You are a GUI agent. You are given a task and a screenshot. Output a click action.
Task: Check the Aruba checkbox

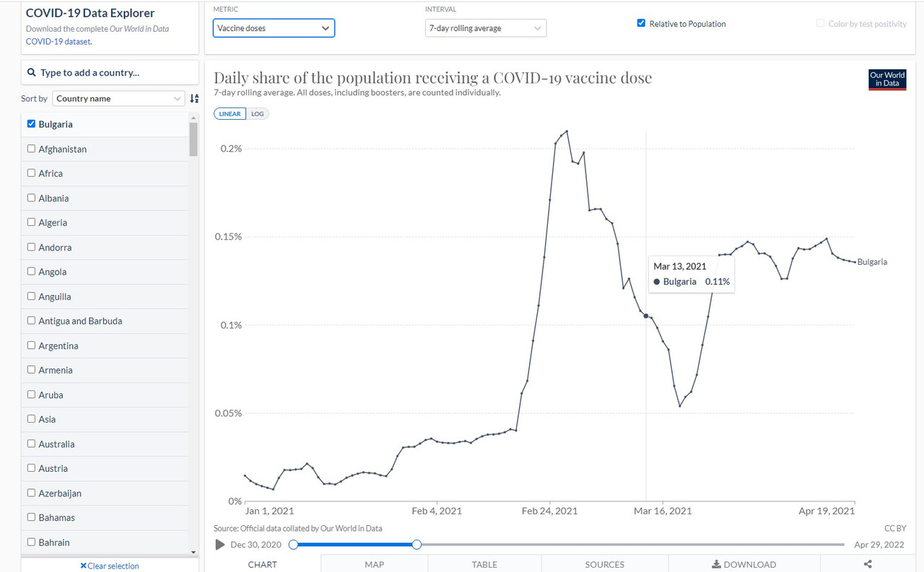[x=31, y=394]
